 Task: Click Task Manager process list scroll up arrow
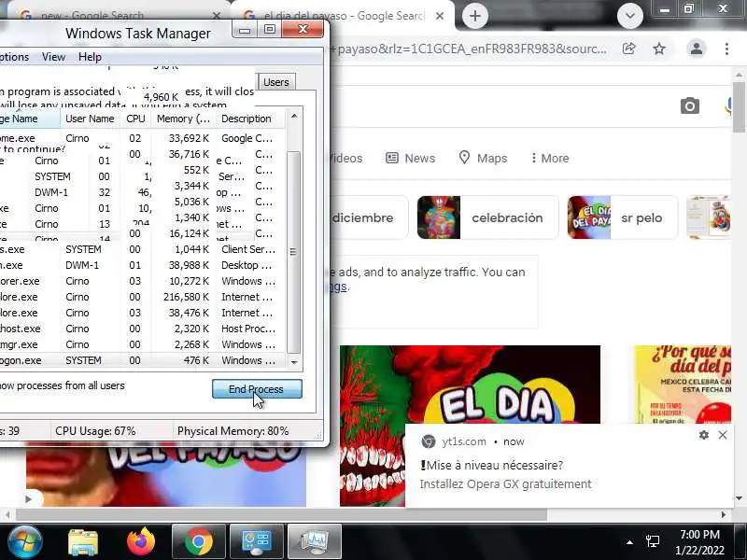[x=294, y=116]
